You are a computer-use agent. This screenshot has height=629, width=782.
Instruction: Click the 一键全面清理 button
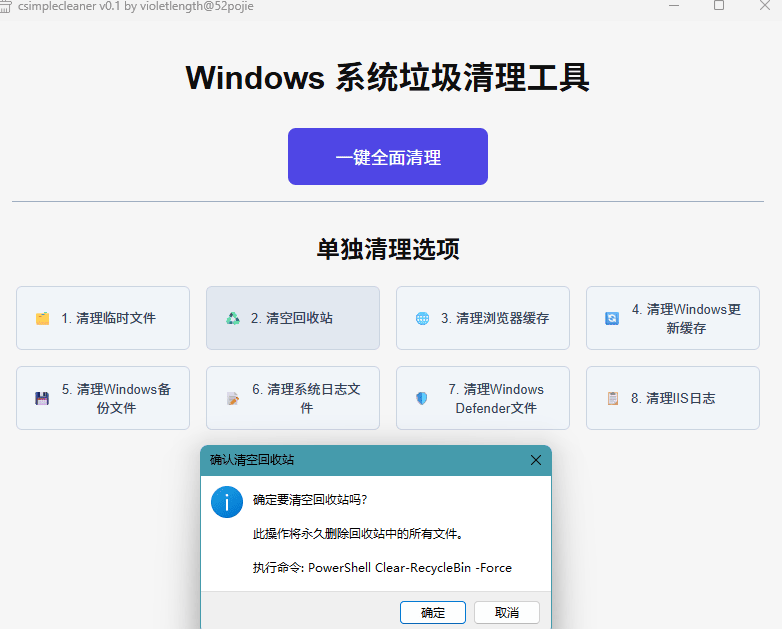pyautogui.click(x=388, y=157)
